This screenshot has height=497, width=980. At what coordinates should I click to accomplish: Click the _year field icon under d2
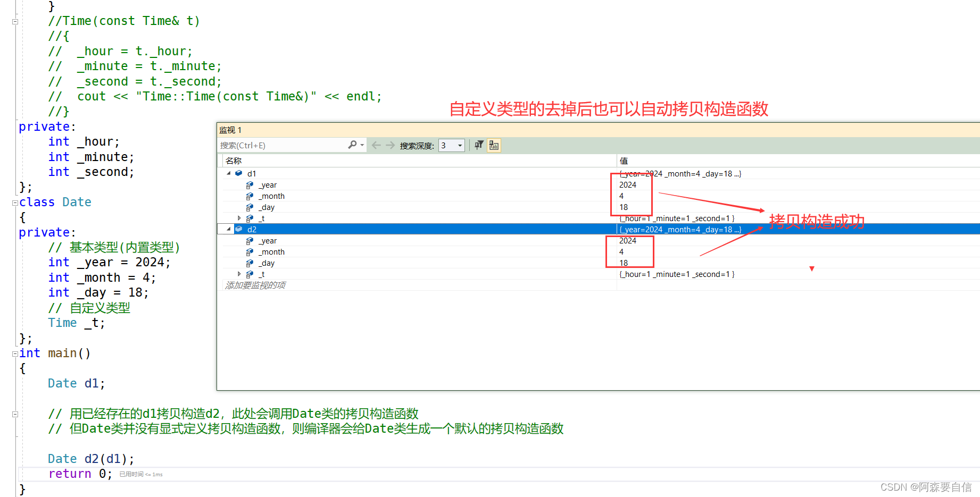pos(250,241)
